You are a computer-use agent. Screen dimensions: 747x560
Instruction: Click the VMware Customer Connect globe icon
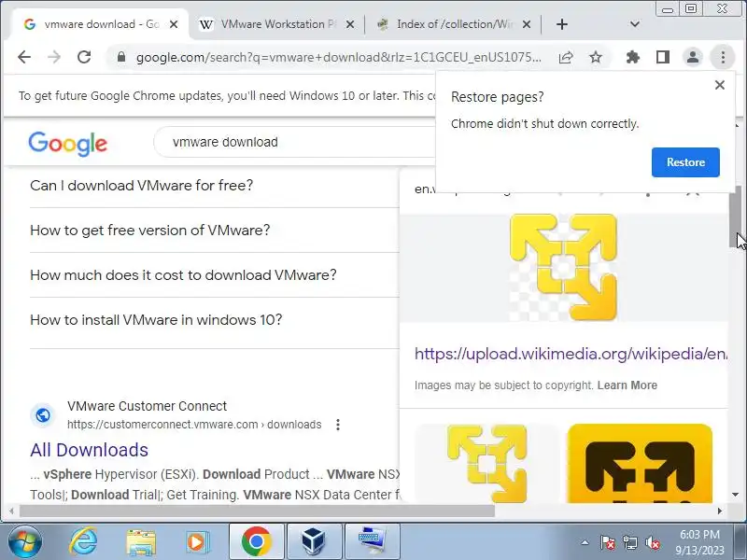click(43, 415)
